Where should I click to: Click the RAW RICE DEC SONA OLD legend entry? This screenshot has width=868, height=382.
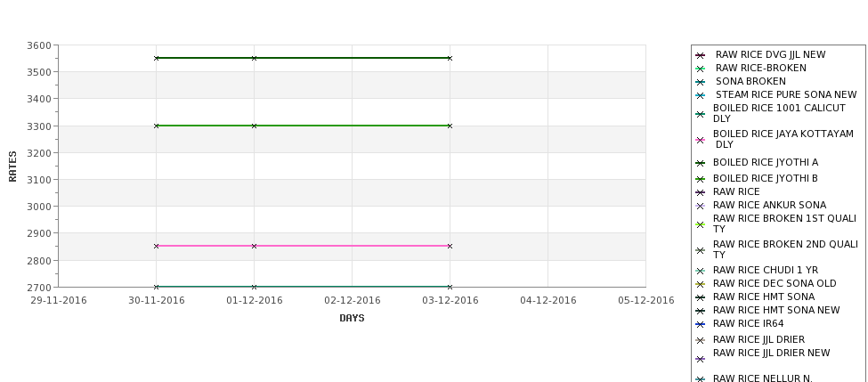767,283
